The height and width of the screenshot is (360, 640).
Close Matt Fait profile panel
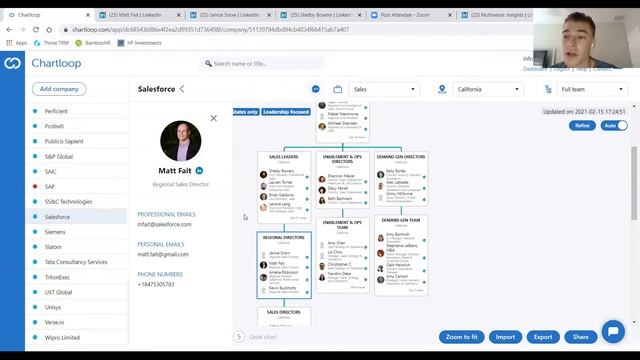point(213,118)
